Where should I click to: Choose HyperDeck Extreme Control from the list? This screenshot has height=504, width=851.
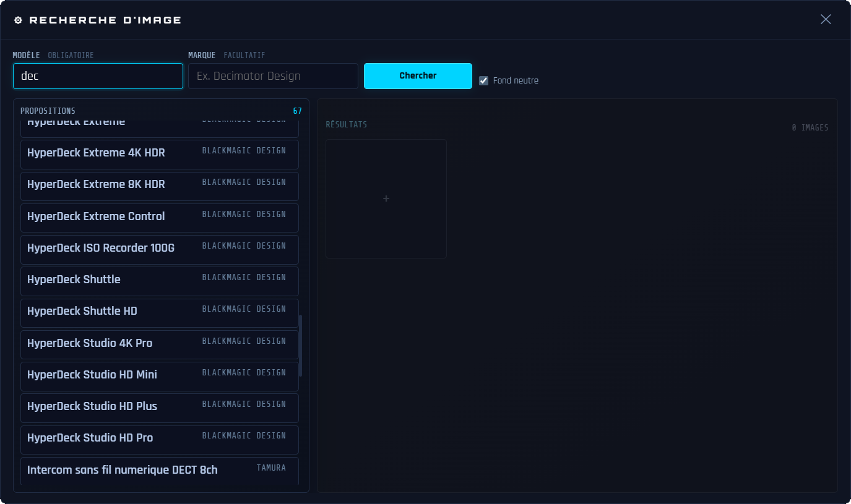click(160, 218)
